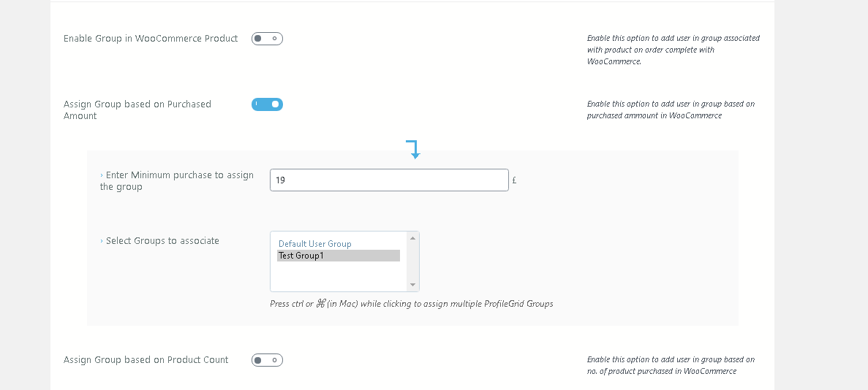Click the groups list scroll up arrow

click(x=412, y=238)
